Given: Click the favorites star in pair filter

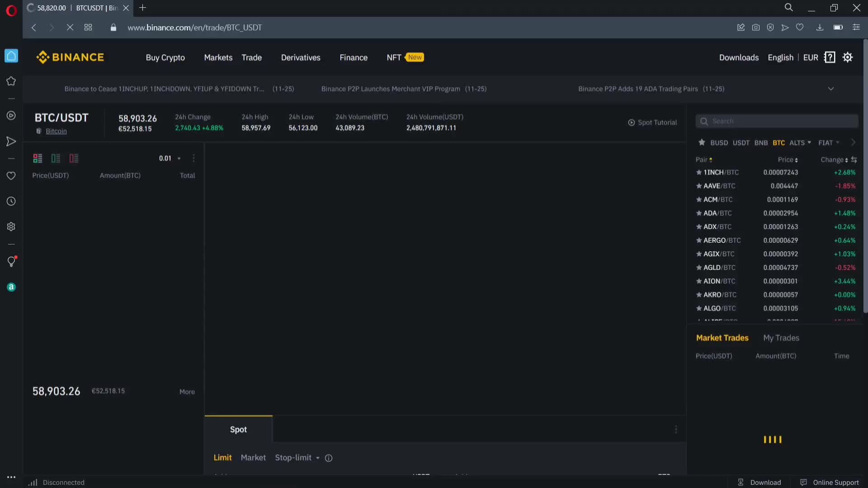Looking at the screenshot, I should point(702,142).
